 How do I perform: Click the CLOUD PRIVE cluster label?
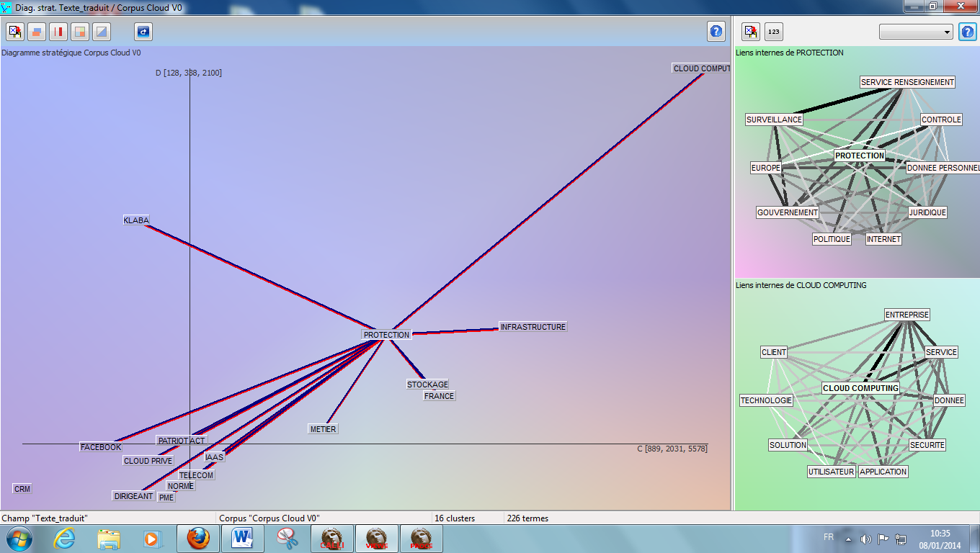pyautogui.click(x=148, y=461)
